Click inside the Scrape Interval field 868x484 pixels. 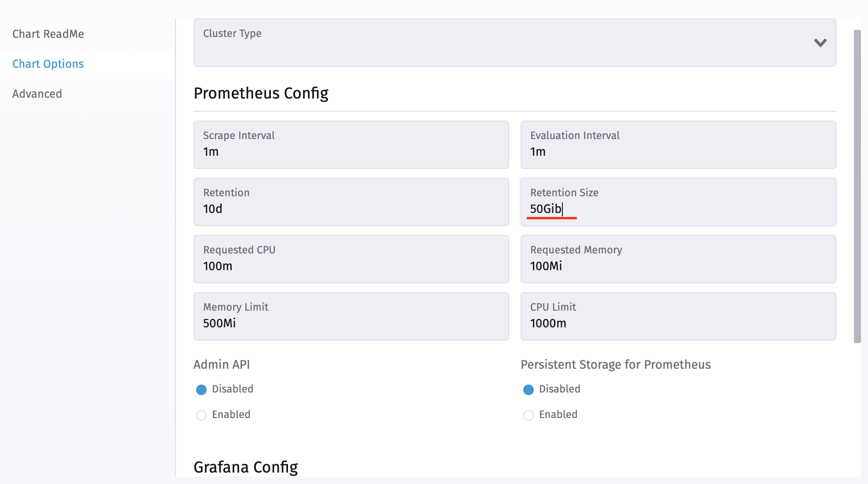tap(351, 145)
